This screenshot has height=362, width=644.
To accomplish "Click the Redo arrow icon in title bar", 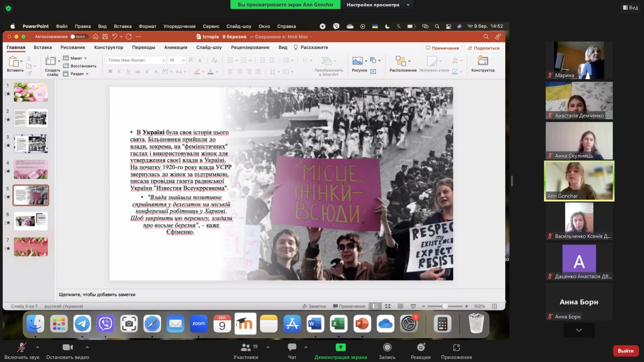I will pos(129,37).
